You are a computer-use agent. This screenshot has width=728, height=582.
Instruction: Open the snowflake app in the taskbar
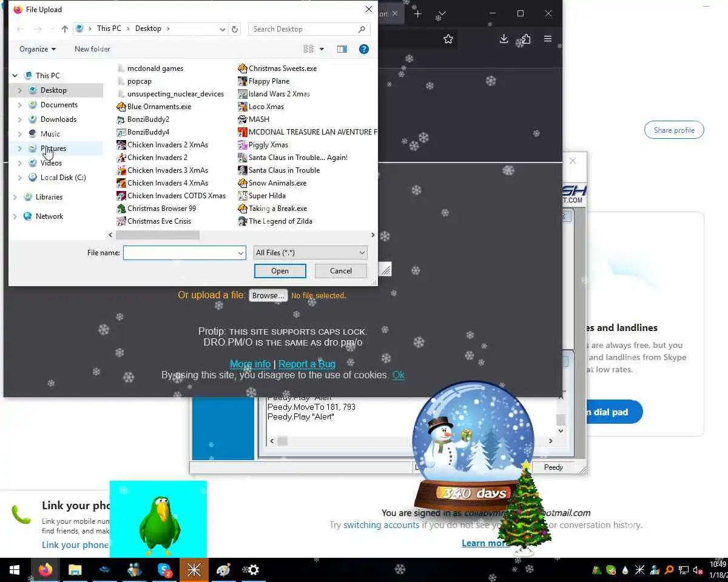194,570
